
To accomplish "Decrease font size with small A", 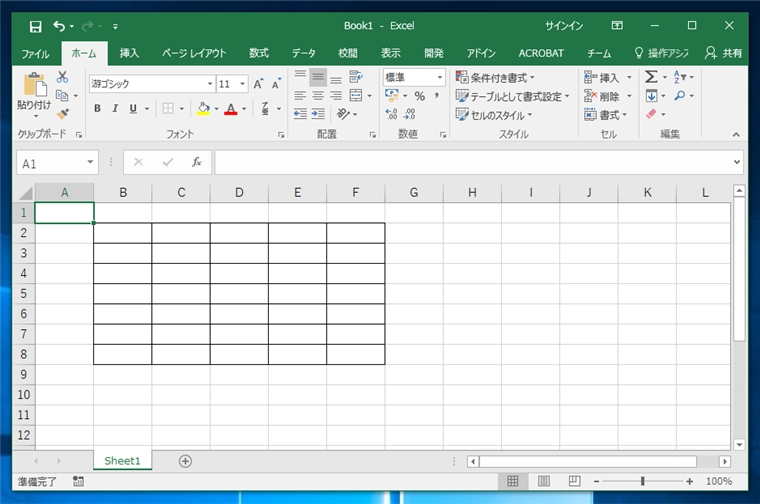I will coord(276,84).
